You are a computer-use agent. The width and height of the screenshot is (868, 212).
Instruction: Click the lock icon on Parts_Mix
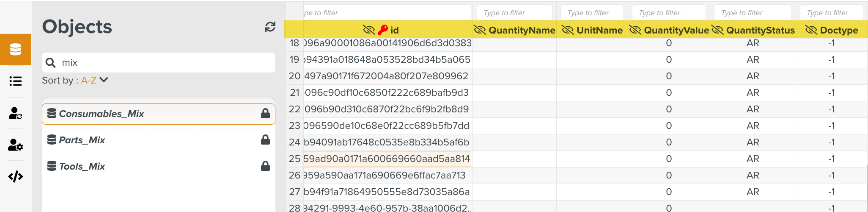(x=265, y=140)
